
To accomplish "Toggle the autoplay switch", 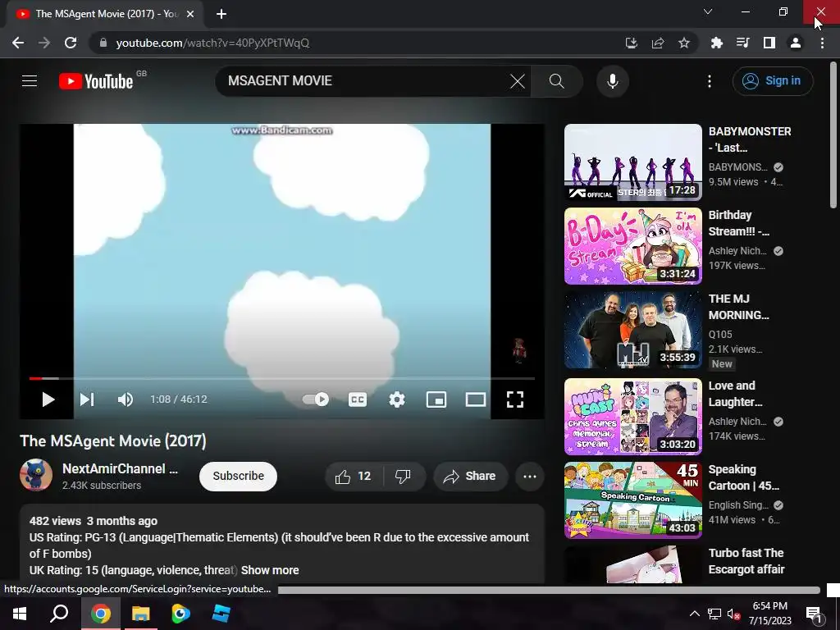I will pyautogui.click(x=316, y=399).
